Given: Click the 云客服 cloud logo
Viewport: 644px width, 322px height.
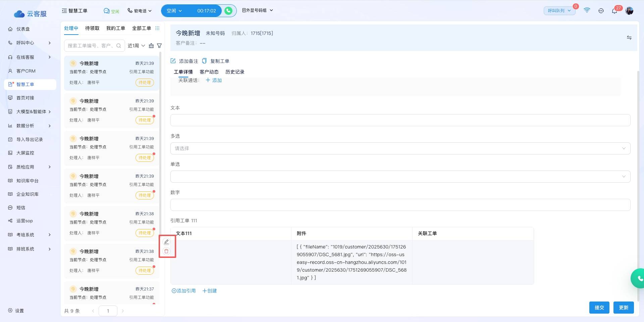Looking at the screenshot, I should 30,14.
